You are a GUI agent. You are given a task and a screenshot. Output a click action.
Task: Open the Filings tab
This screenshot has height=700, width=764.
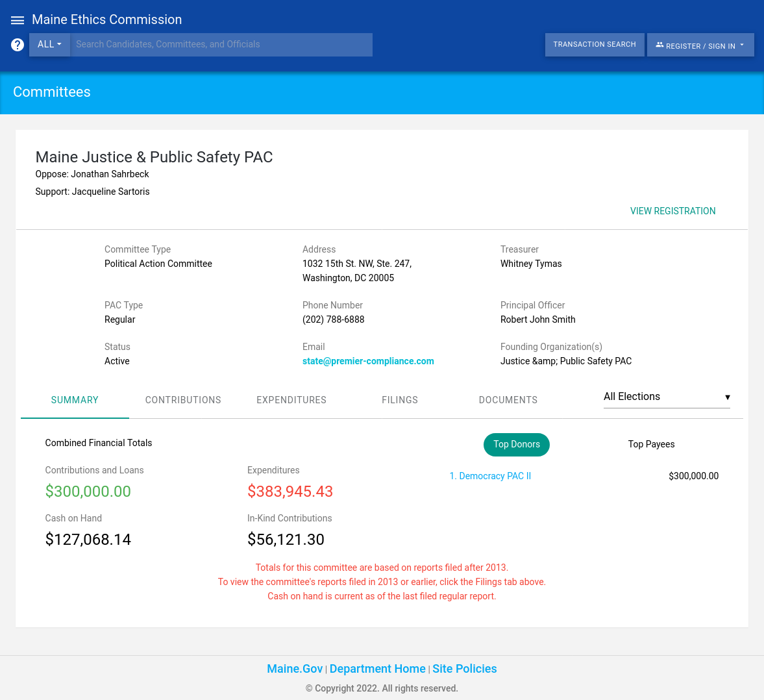(x=400, y=400)
